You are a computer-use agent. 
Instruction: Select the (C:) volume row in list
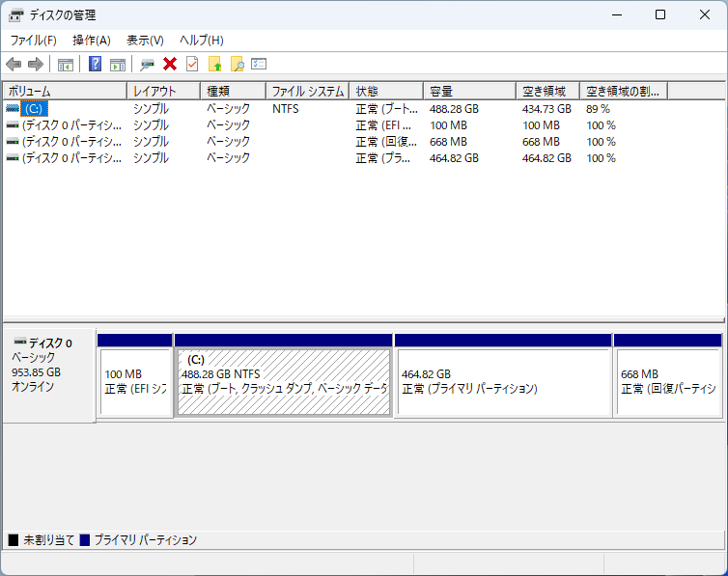pyautogui.click(x=32, y=109)
